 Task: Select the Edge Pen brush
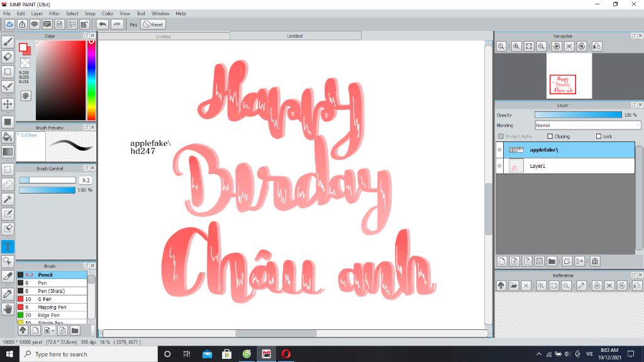pos(52,315)
